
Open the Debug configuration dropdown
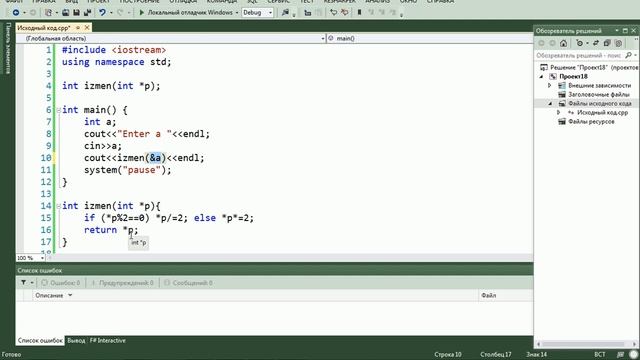pos(258,13)
